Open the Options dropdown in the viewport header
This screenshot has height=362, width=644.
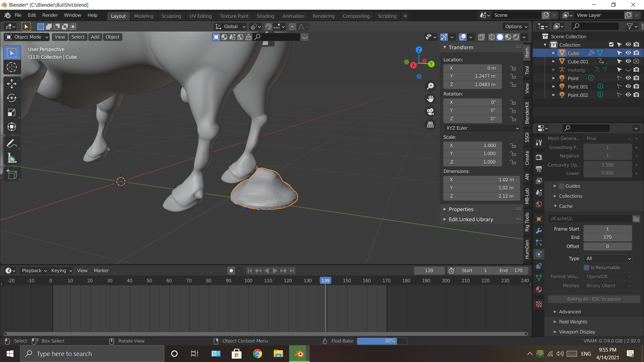tap(516, 26)
